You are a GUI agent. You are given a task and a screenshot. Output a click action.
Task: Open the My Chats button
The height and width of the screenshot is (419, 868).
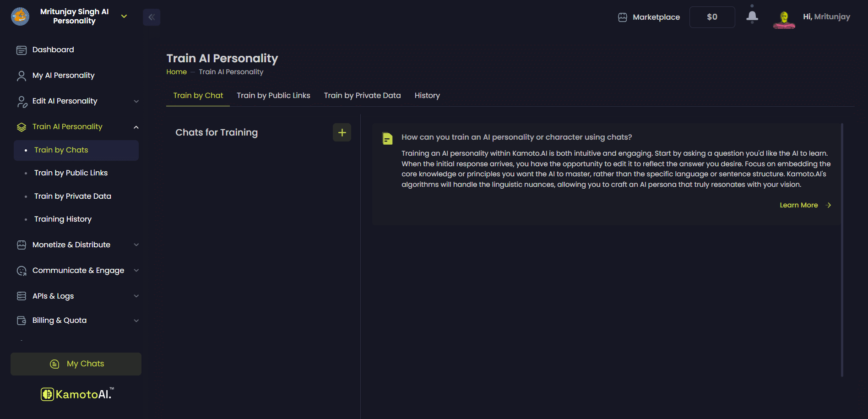click(76, 364)
